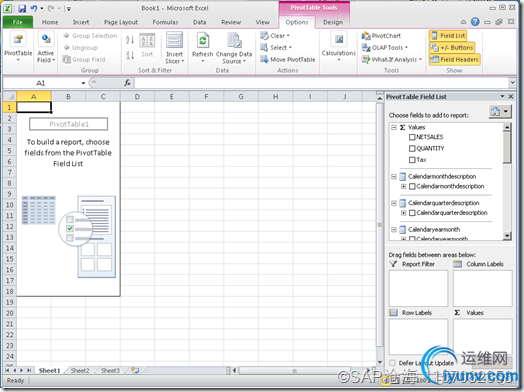Open the Active Field button
The height and width of the screenshot is (392, 524).
point(46,47)
